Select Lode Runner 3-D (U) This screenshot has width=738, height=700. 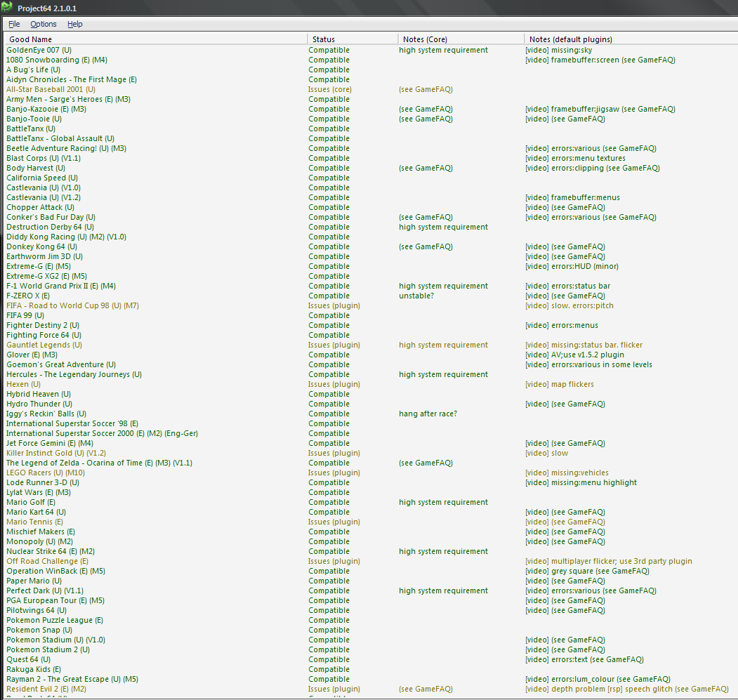pos(43,482)
